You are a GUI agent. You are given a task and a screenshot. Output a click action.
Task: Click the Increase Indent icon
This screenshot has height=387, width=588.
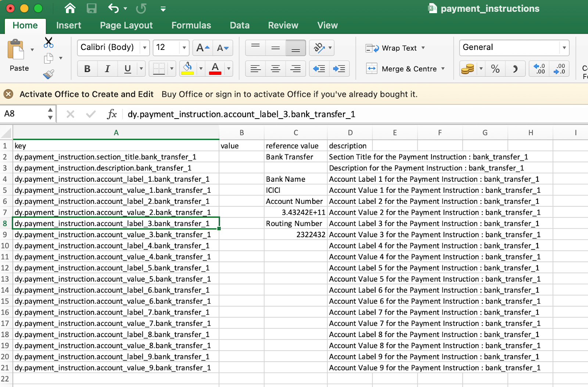(x=339, y=69)
